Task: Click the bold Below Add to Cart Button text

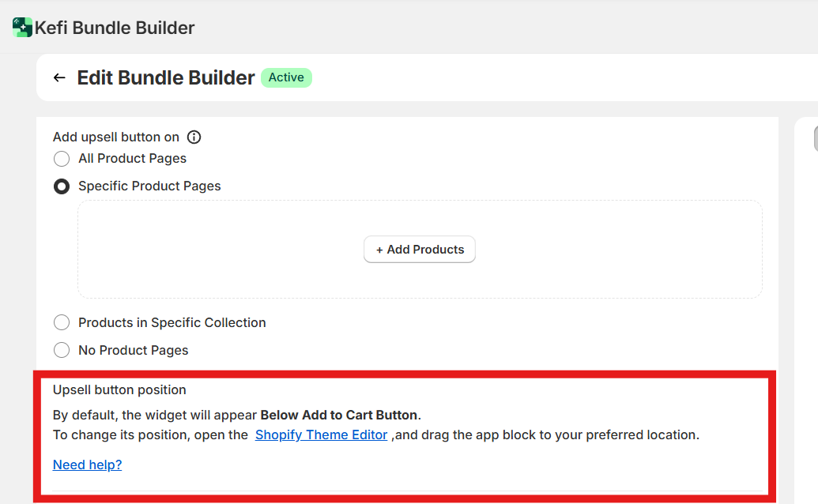Action: tap(338, 415)
